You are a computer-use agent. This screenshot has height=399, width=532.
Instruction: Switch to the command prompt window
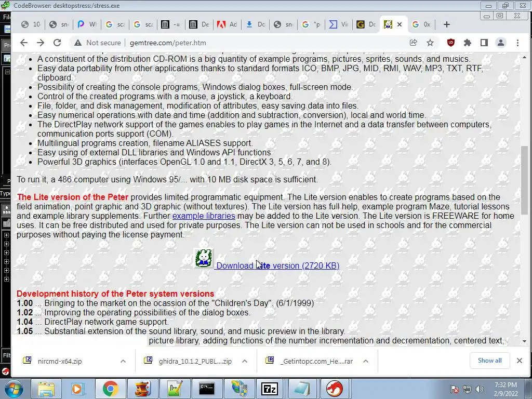(x=207, y=389)
